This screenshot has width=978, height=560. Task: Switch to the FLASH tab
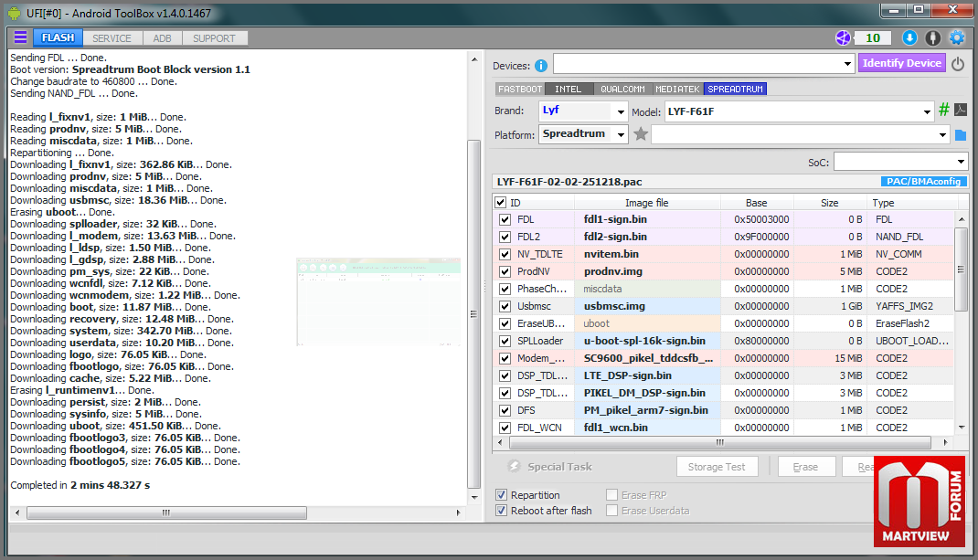[x=58, y=38]
